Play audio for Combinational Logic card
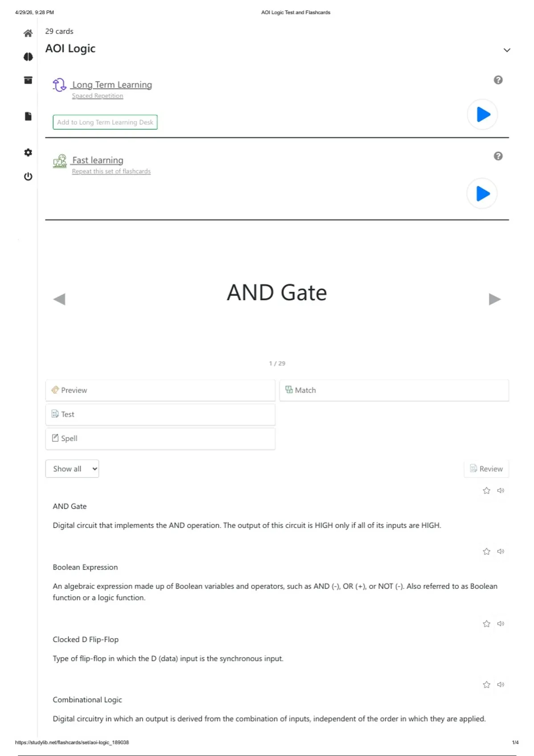The height and width of the screenshot is (756, 534). click(x=501, y=684)
